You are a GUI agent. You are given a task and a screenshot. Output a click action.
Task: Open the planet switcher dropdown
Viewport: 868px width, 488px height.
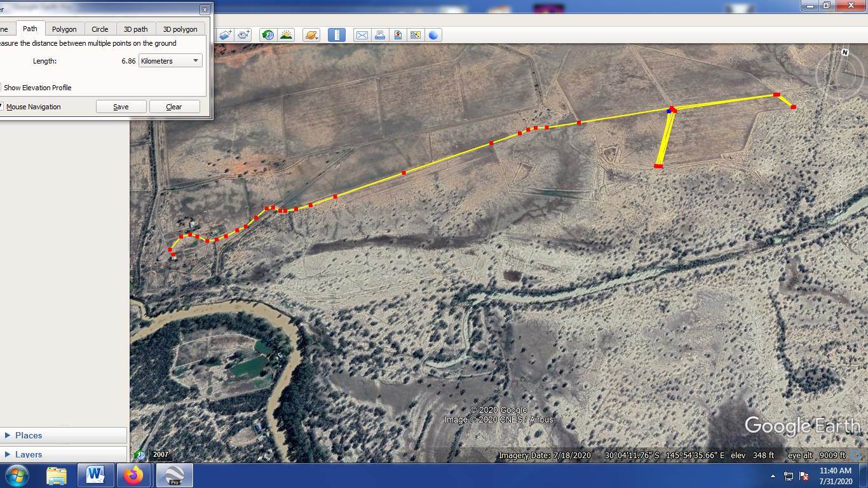311,35
